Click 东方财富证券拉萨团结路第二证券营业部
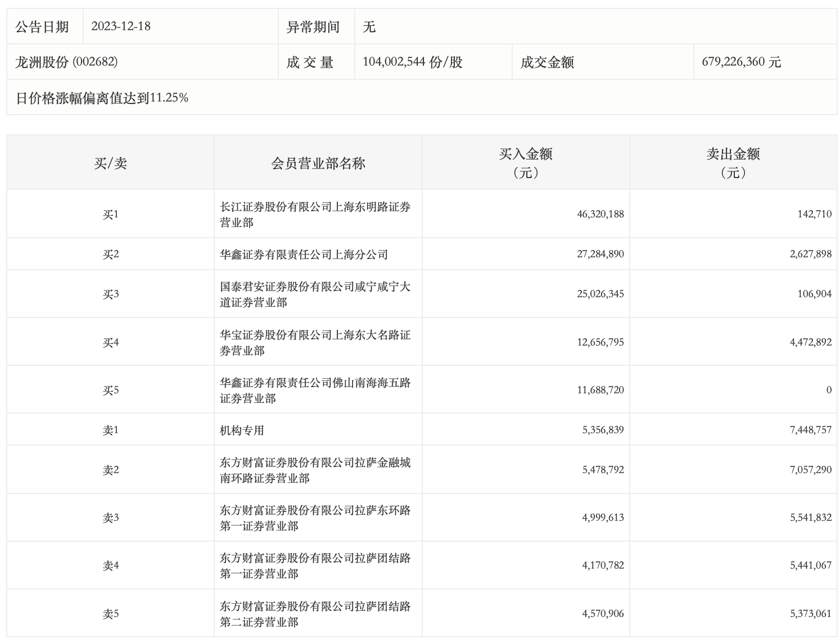 (315, 614)
